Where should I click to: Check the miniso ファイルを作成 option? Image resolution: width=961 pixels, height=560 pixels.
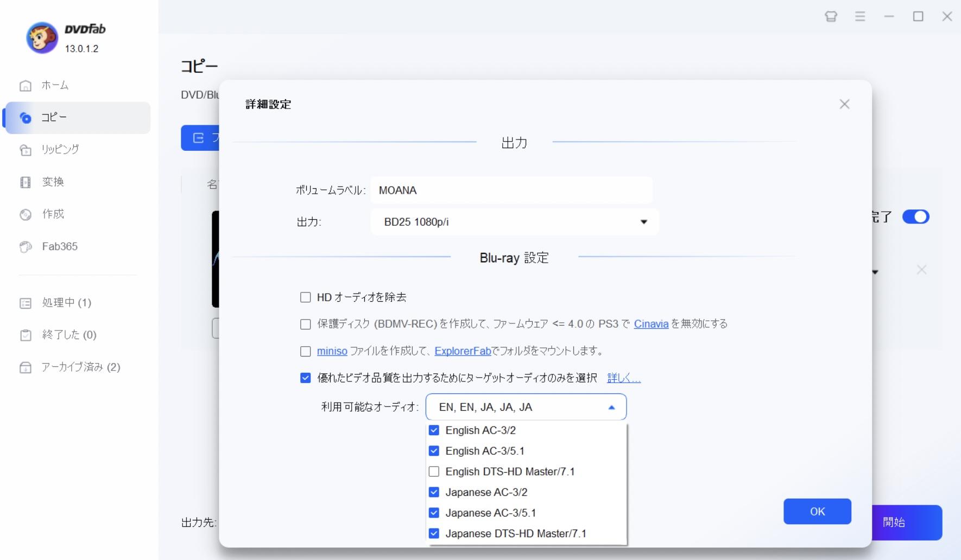point(306,351)
